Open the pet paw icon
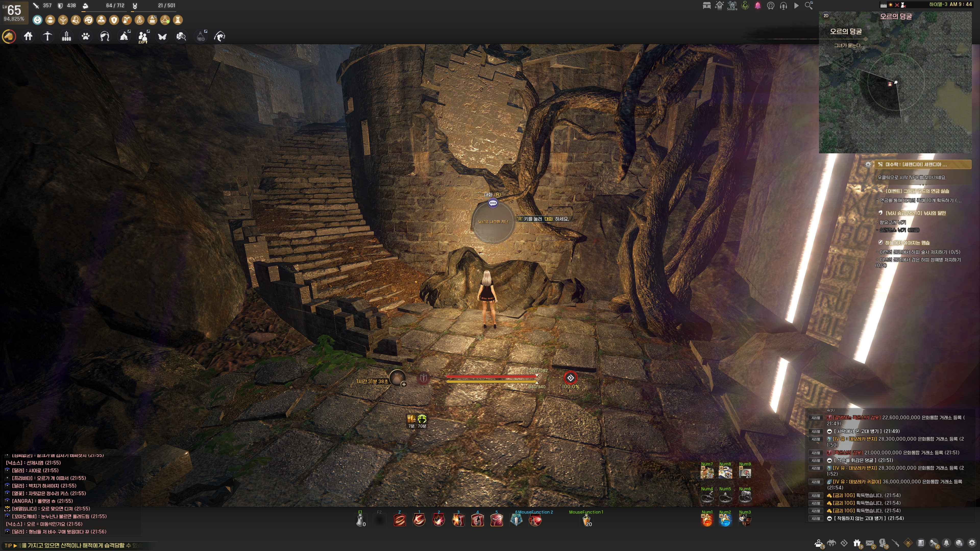 pyautogui.click(x=85, y=36)
